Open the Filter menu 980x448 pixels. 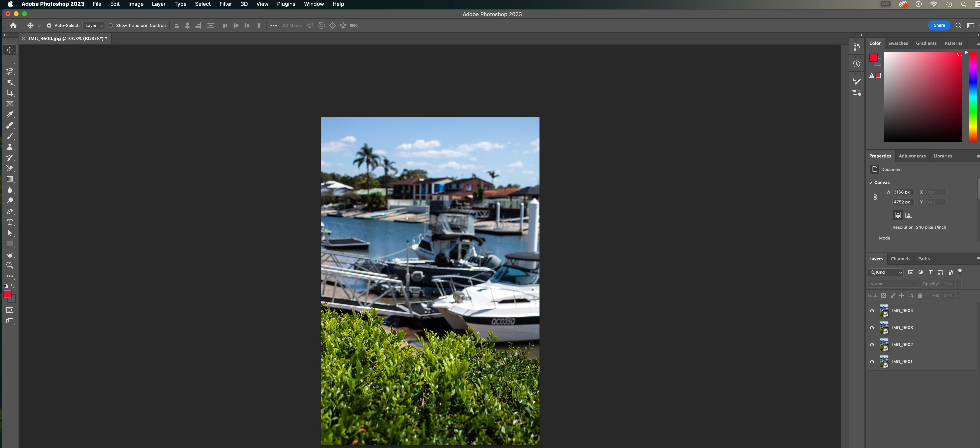pyautogui.click(x=225, y=4)
